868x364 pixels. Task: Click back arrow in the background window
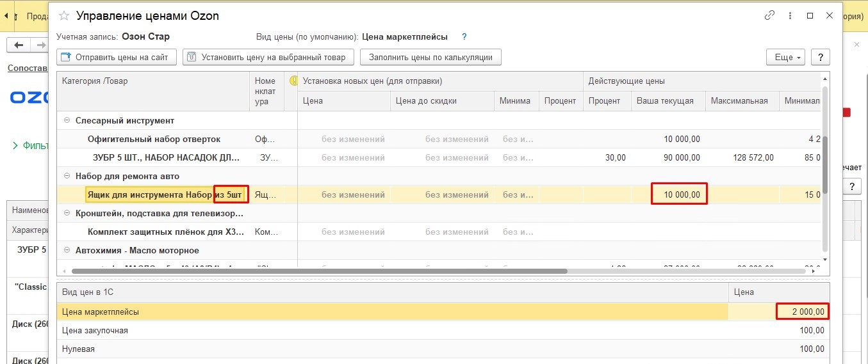19,45
